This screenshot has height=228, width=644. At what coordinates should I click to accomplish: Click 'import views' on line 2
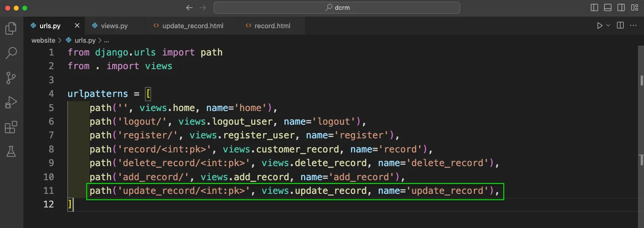(139, 66)
